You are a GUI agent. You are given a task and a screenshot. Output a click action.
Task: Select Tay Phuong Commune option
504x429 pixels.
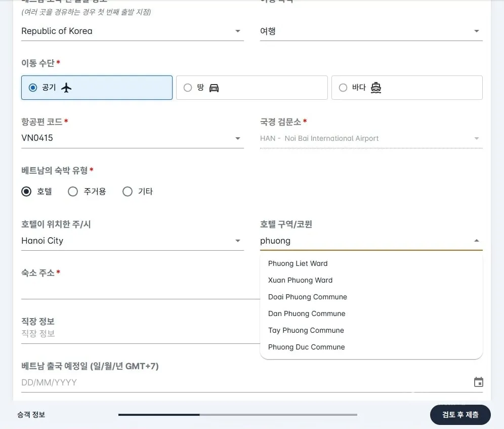tap(371, 331)
